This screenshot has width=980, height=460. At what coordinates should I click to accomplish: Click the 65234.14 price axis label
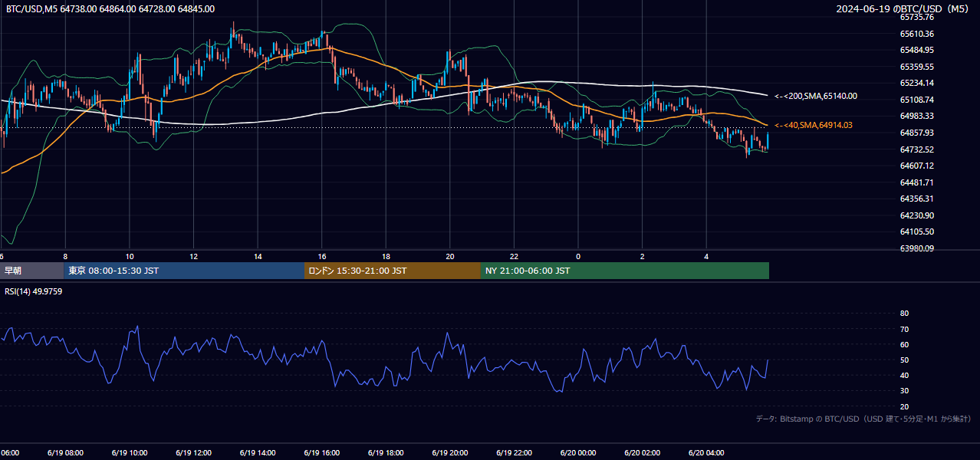(x=916, y=83)
